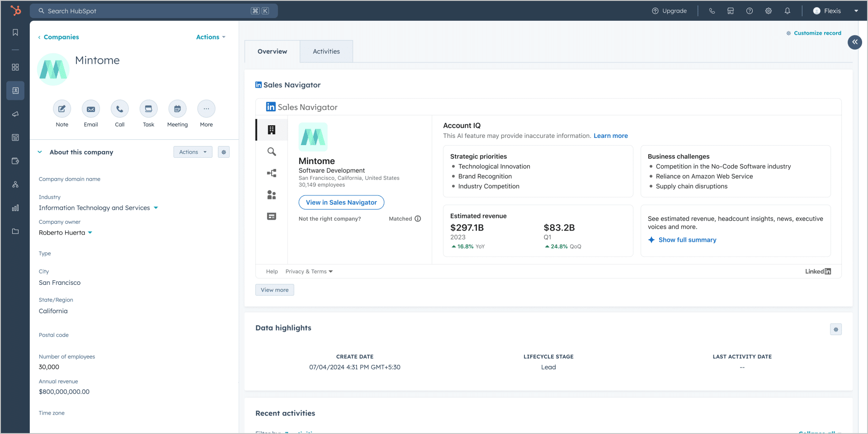Select the CRM contacts icon in sidebar
Viewport: 868px width, 434px height.
click(15, 90)
